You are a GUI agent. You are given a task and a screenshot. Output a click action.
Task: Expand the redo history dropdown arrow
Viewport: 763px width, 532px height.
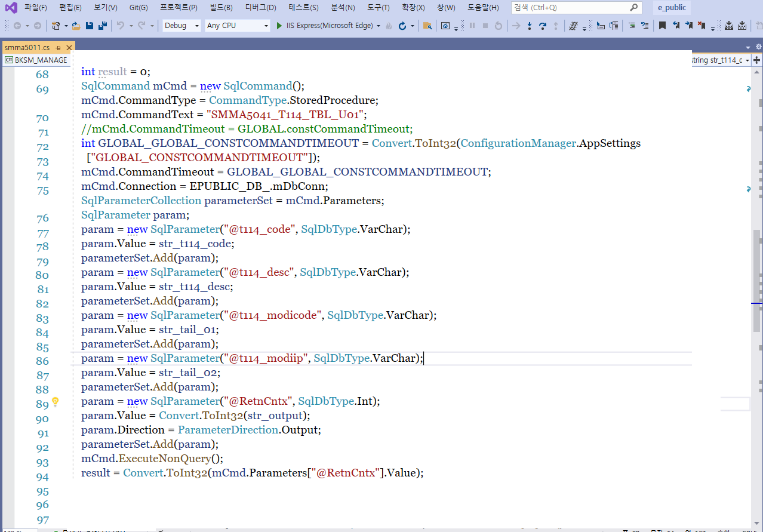[x=152, y=26]
